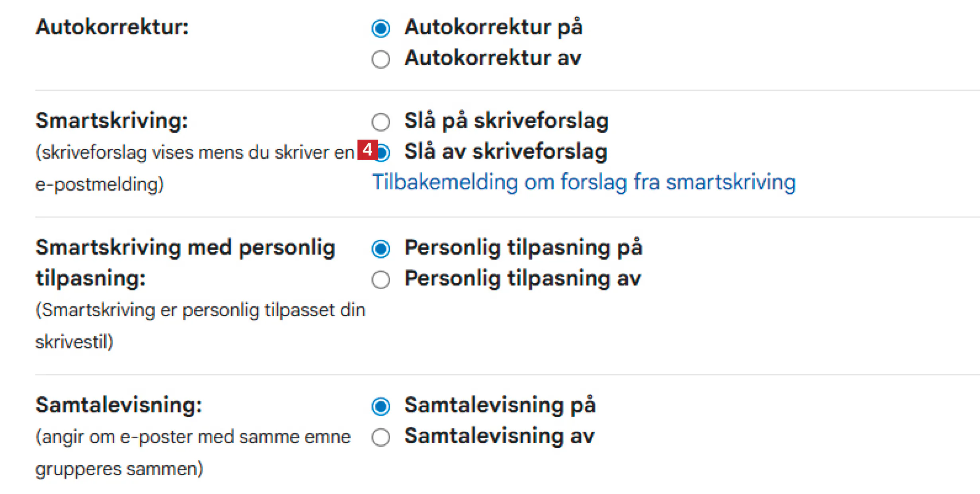Image resolution: width=980 pixels, height=494 pixels.
Task: Click the 'Samtalevisning på' label text
Action: [500, 405]
